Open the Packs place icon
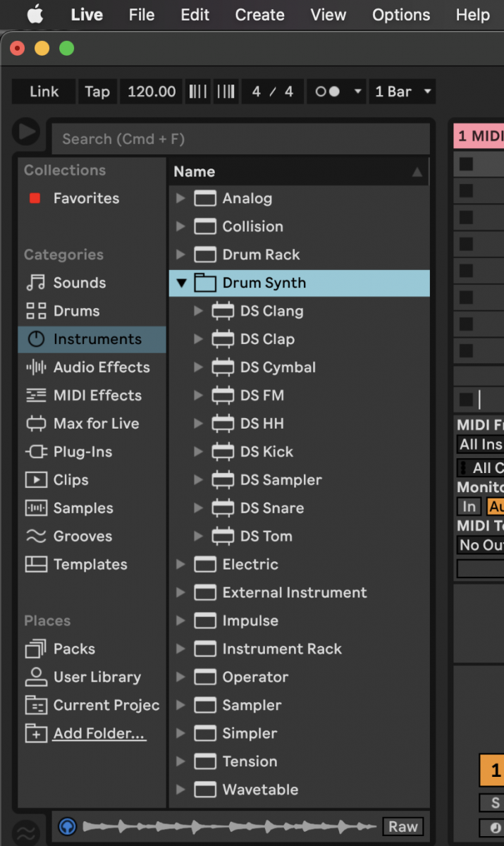Viewport: 504px width, 846px height. (x=35, y=649)
